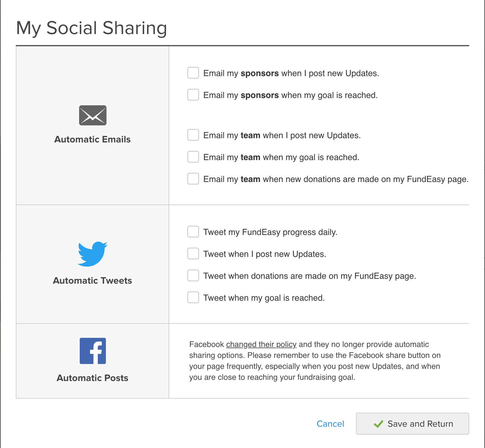The width and height of the screenshot is (485, 448).
Task: Click the envelope icon for Automatic Emails
Action: [93, 115]
